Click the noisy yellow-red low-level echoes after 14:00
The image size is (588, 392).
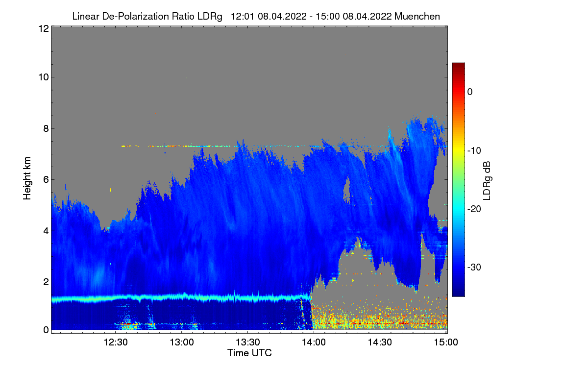(x=380, y=318)
